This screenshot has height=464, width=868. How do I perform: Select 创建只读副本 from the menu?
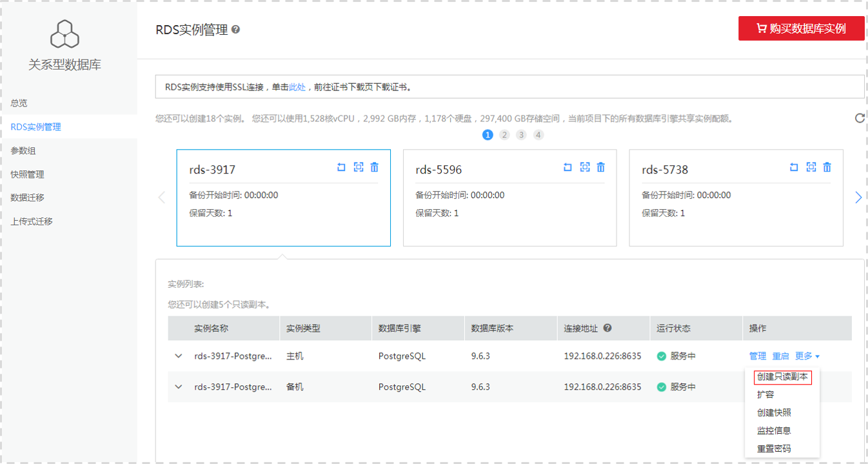pos(782,377)
